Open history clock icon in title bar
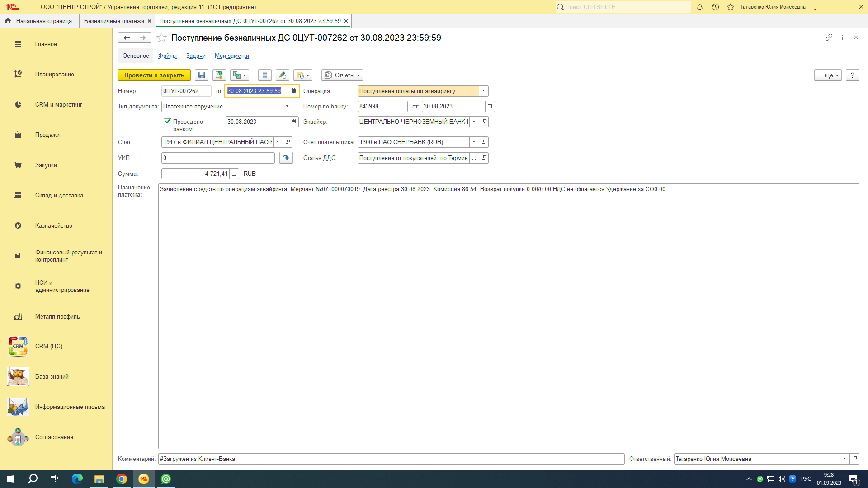868x488 pixels. [715, 7]
